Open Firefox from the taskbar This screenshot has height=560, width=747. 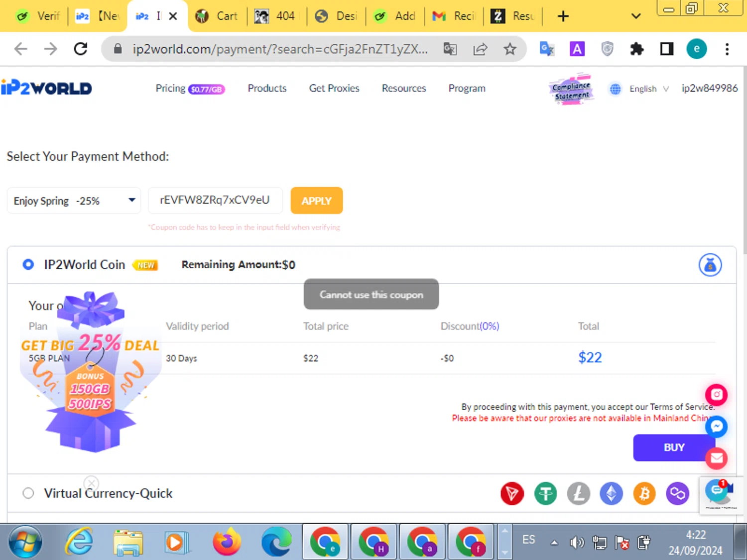pos(227,542)
